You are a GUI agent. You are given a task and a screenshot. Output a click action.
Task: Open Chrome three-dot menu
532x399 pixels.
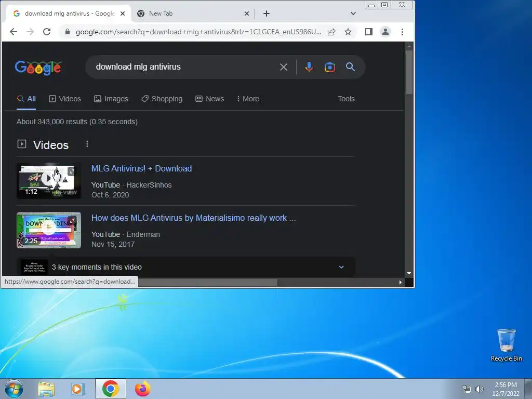[x=403, y=32]
